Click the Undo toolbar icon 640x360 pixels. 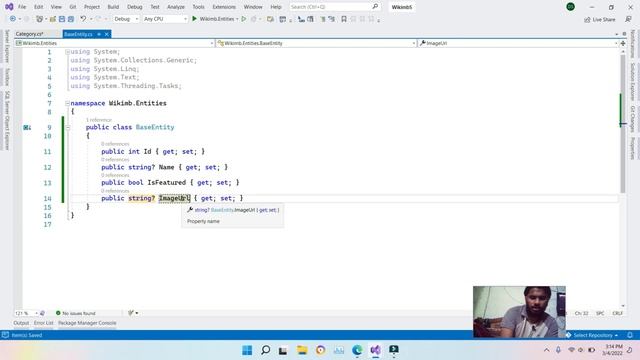tap(83, 19)
